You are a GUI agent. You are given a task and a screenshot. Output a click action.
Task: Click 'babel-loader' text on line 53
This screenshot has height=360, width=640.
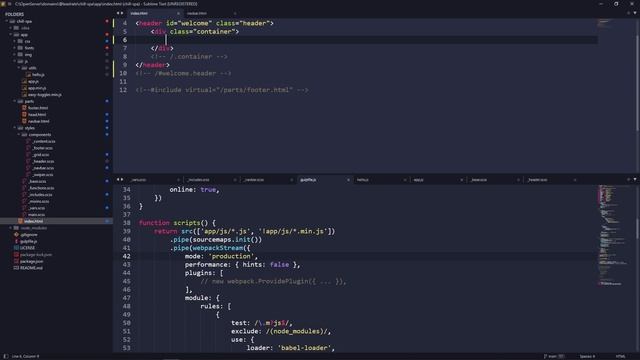point(304,348)
